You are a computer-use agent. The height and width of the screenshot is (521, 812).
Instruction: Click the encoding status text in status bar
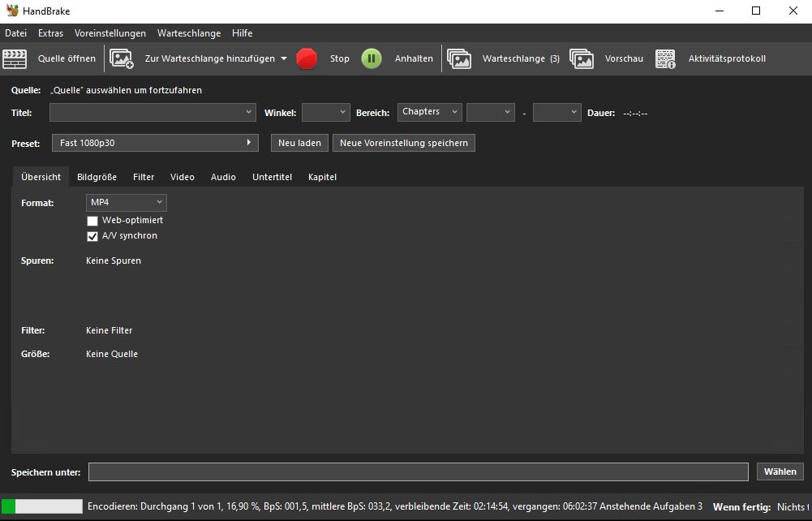point(395,506)
